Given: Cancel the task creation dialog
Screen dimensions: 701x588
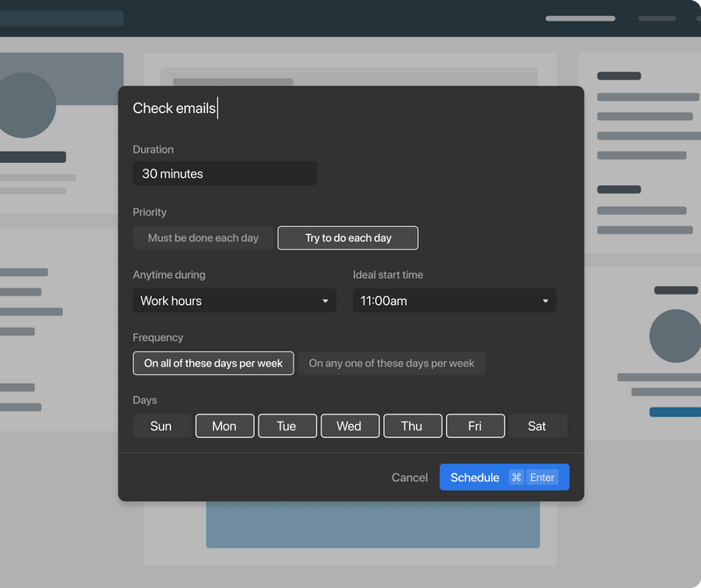Looking at the screenshot, I should 409,478.
